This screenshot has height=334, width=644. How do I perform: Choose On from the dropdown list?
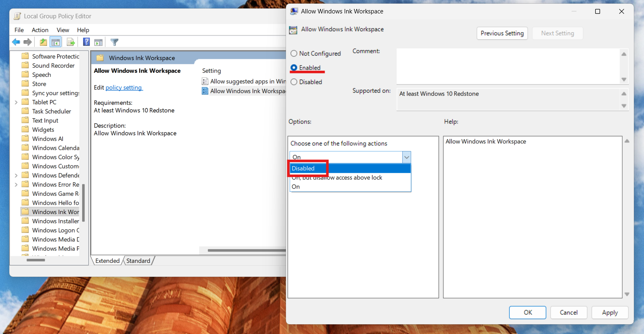(350, 187)
